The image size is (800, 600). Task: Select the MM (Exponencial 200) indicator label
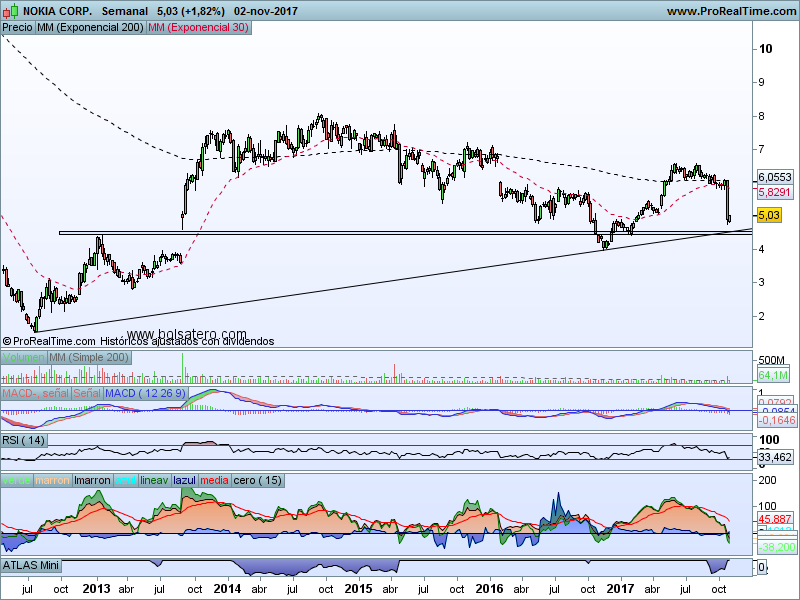point(89,28)
